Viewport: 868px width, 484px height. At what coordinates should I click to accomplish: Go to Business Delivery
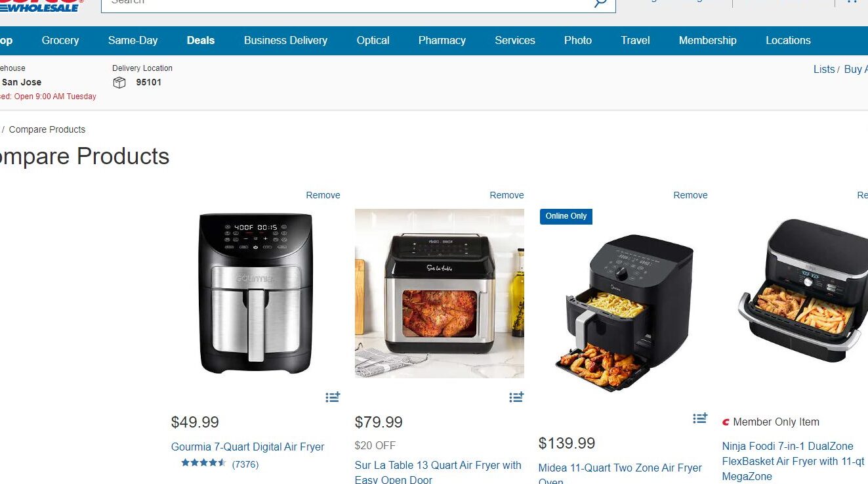[285, 40]
